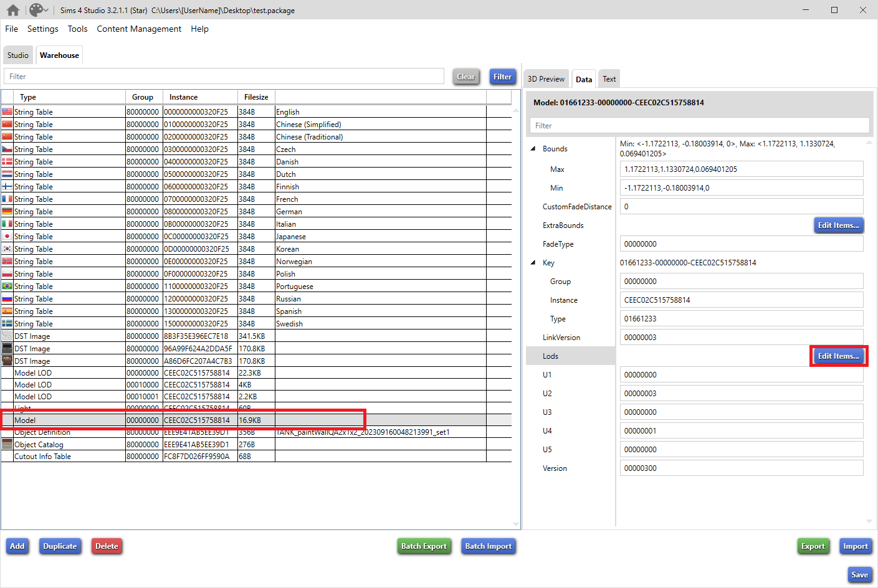Click thumbnail of DST Image A86D6FC207A4C7B3
Image resolution: width=878 pixels, height=588 pixels.
(7, 361)
